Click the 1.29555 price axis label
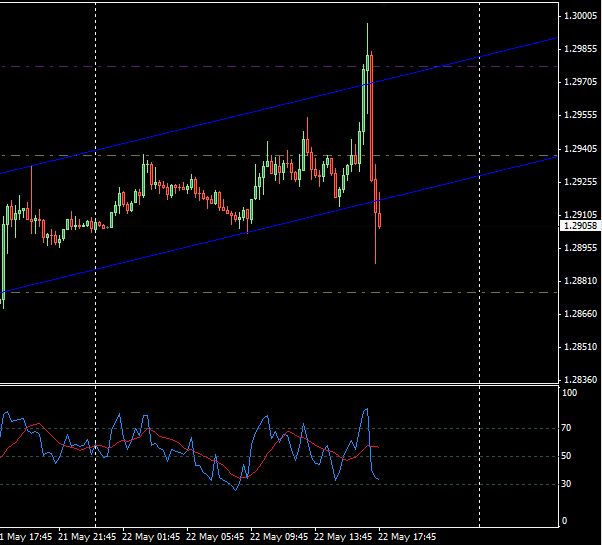602x545 pixels. (580, 115)
